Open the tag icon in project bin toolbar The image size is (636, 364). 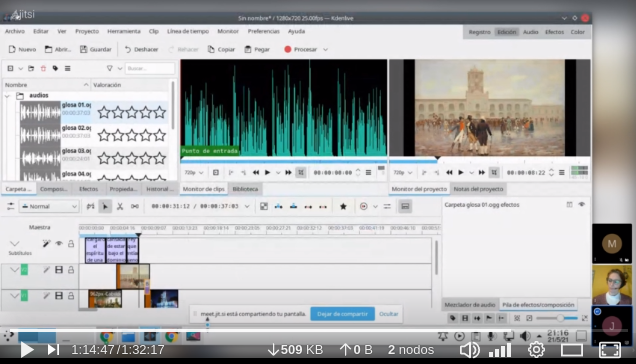(55, 68)
